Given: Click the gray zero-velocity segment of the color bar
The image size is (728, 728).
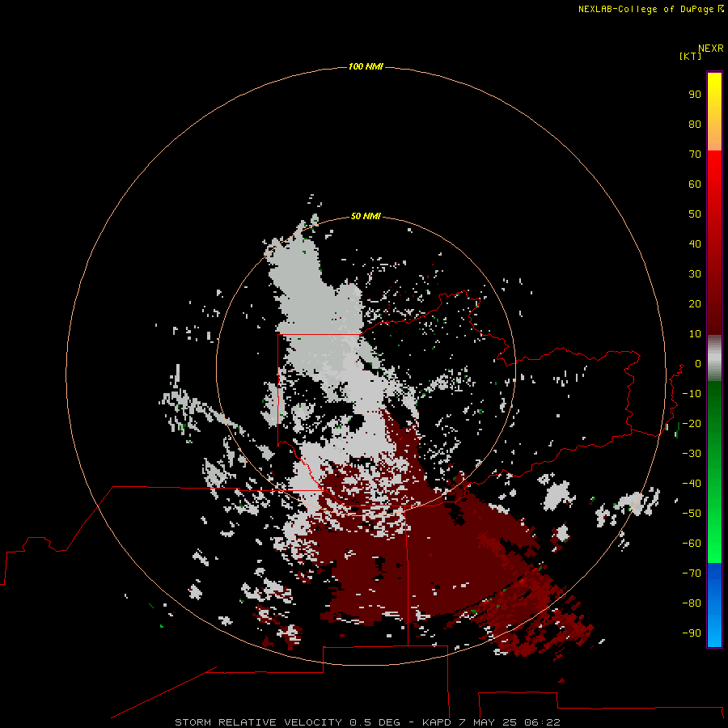Looking at the screenshot, I should [x=714, y=358].
